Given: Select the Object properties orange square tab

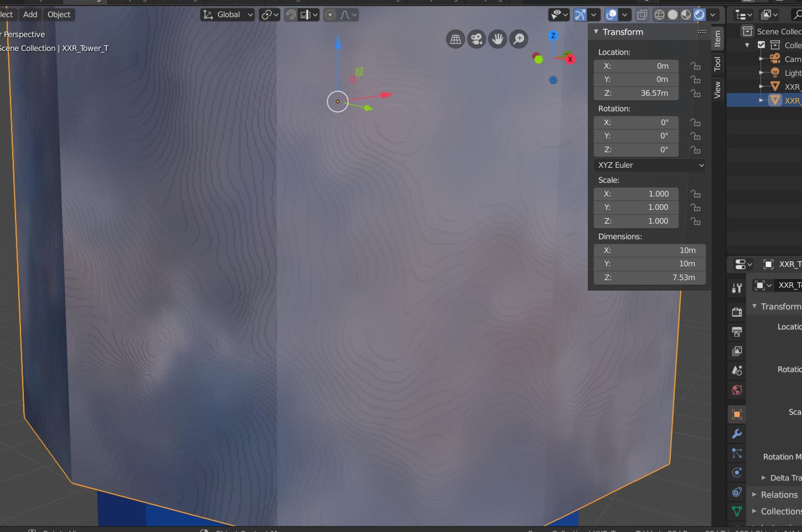Looking at the screenshot, I should pyautogui.click(x=736, y=414).
